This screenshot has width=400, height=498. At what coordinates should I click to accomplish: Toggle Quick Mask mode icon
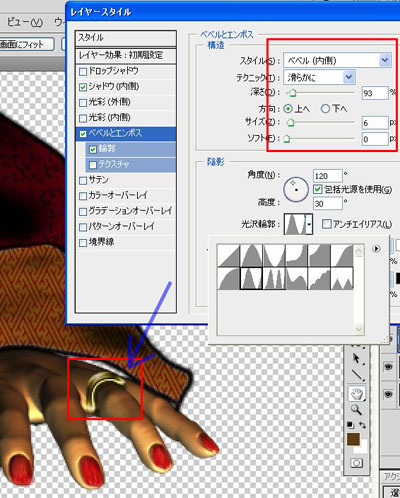click(x=356, y=463)
